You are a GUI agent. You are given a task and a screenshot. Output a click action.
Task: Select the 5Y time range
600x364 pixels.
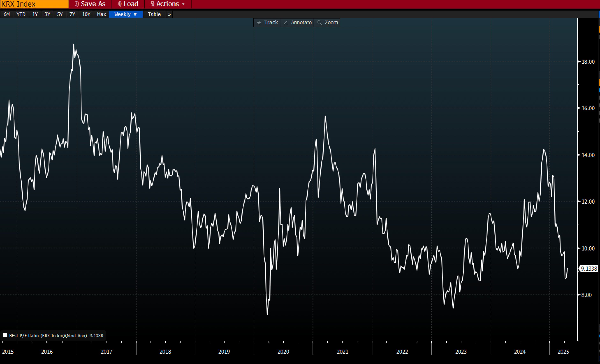[60, 14]
